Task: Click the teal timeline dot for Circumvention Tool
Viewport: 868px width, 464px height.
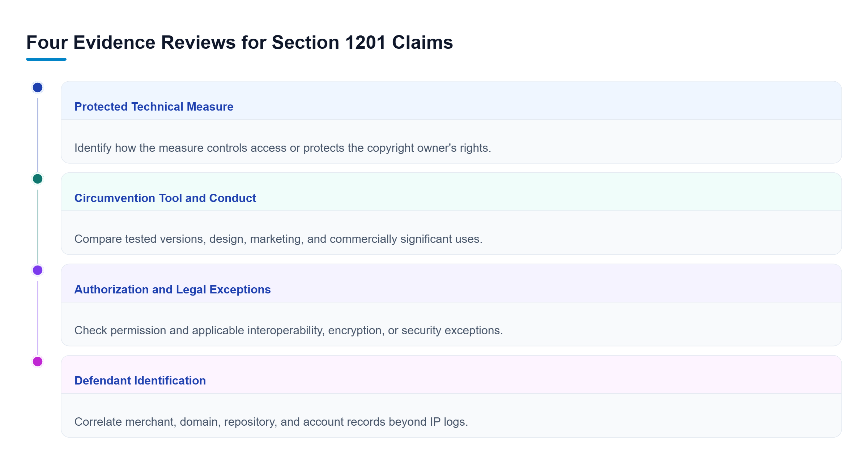Action: (x=38, y=179)
